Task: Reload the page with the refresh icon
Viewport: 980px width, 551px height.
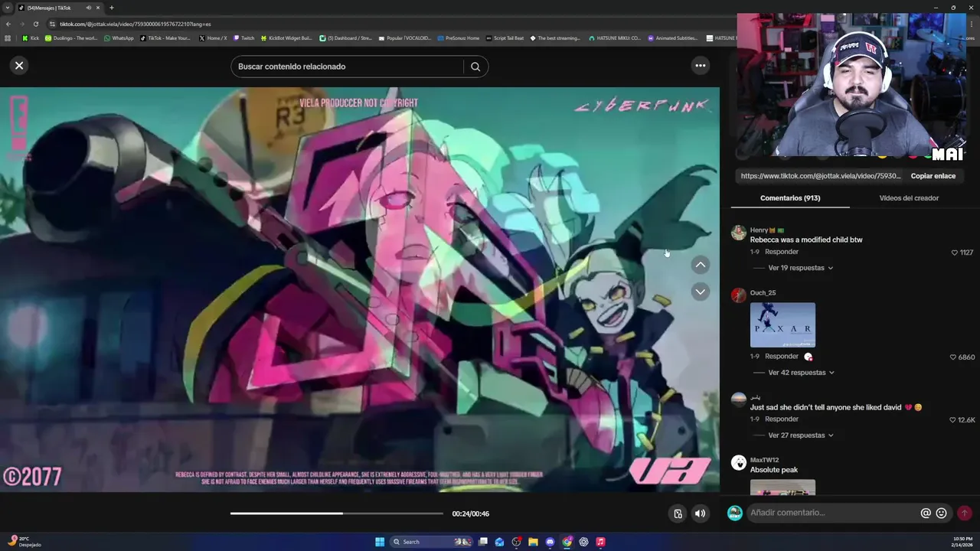Action: tap(35, 24)
